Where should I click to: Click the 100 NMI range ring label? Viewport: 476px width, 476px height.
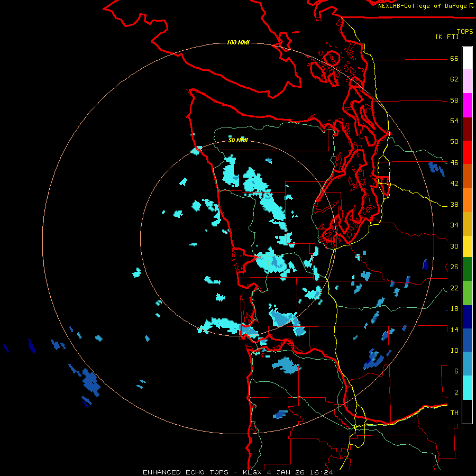[x=238, y=42]
